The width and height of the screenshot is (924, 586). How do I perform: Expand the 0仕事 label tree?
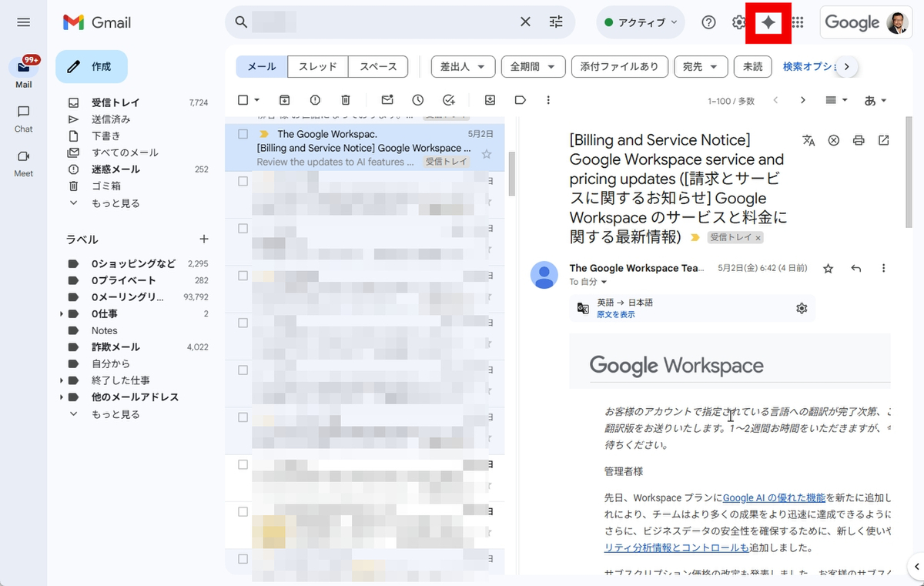click(62, 314)
